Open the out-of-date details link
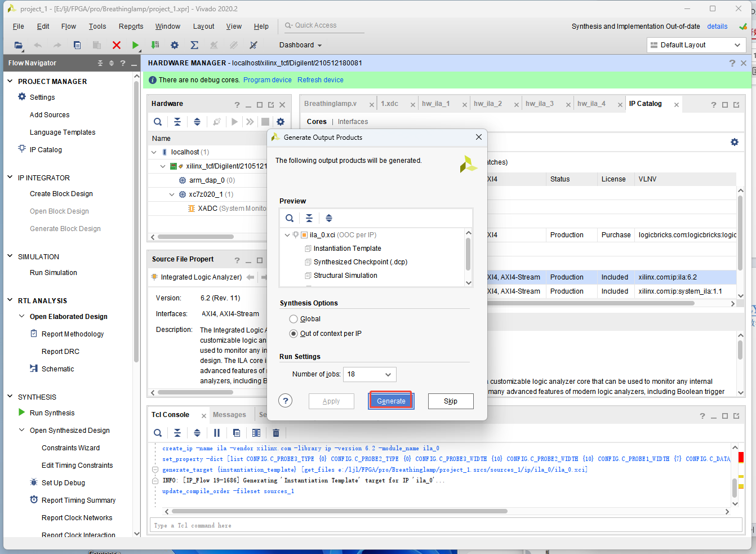The width and height of the screenshot is (756, 554). (717, 26)
